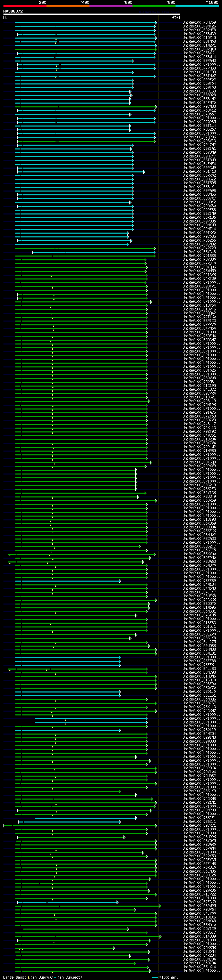Viewport: 222px width, 980px height.
Task: Open hit UniRef100_A8X6Q9
Action: point(199,462)
